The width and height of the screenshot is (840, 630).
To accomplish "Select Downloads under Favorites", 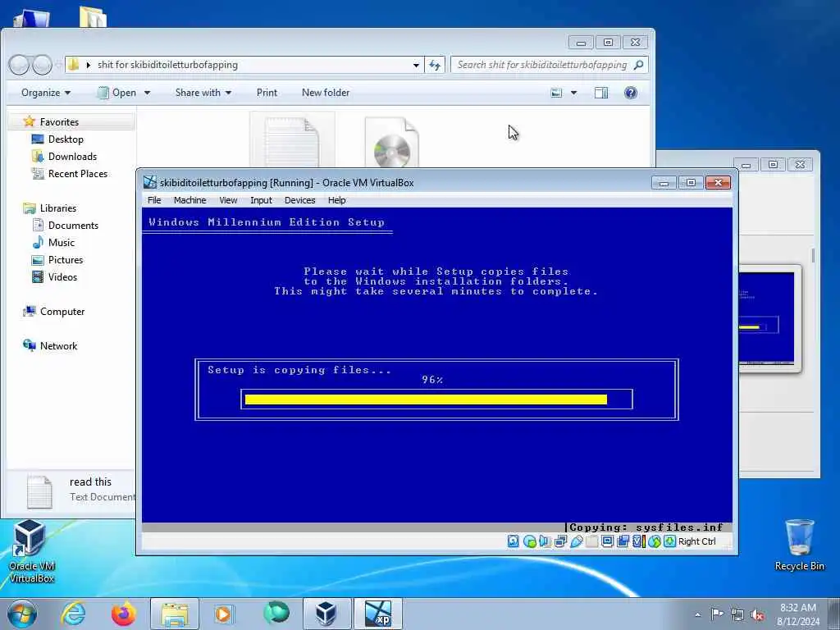I will point(72,157).
